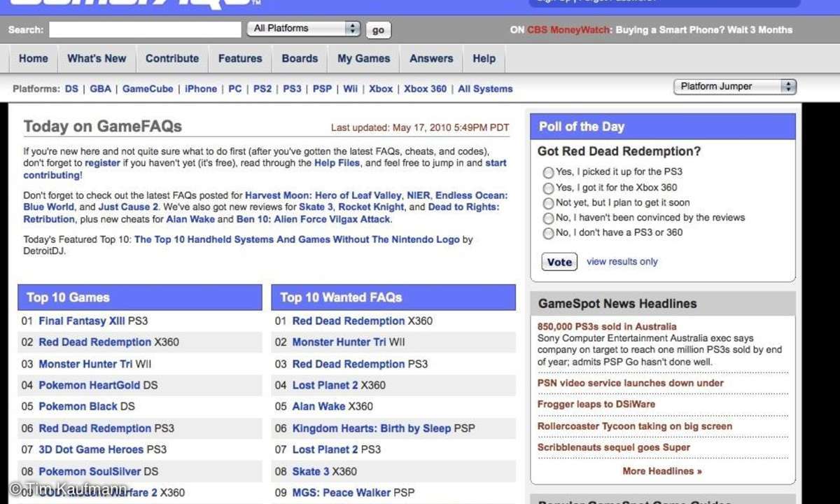840x504 pixels.
Task: Select 'Yes, I picked it up for the PS3'
Action: (x=548, y=172)
